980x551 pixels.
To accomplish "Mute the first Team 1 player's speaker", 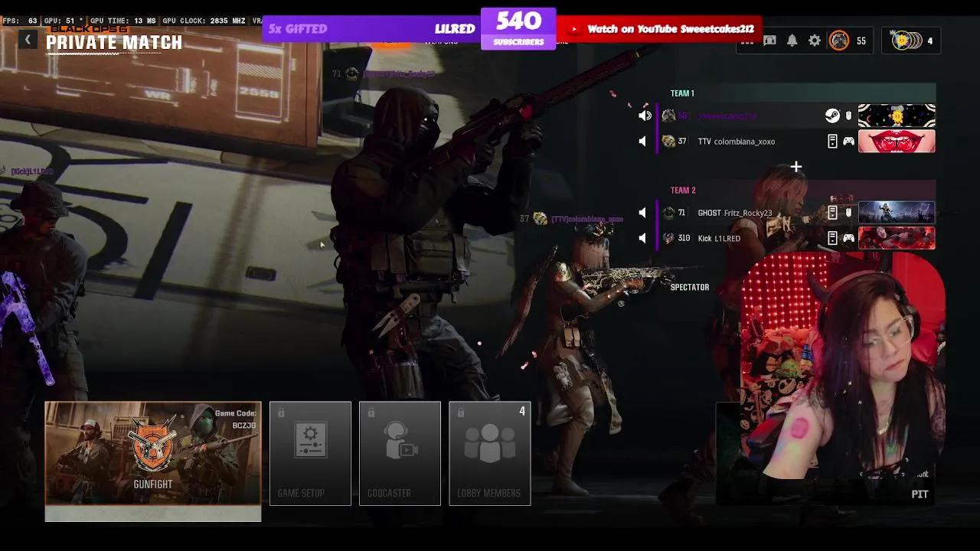I will pos(645,116).
